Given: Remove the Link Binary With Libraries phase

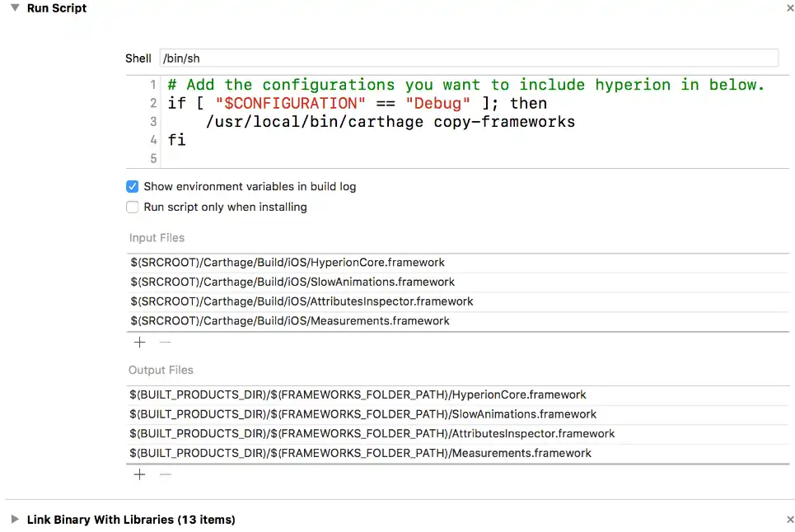Looking at the screenshot, I should click(788, 519).
